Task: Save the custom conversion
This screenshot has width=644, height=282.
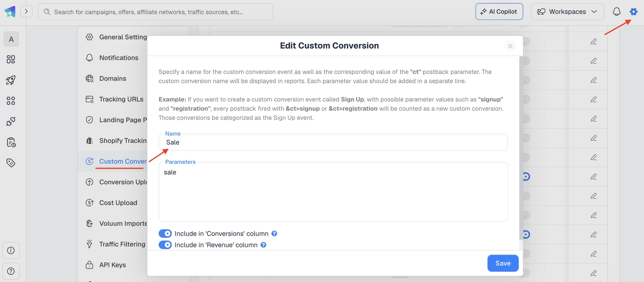Action: point(503,263)
